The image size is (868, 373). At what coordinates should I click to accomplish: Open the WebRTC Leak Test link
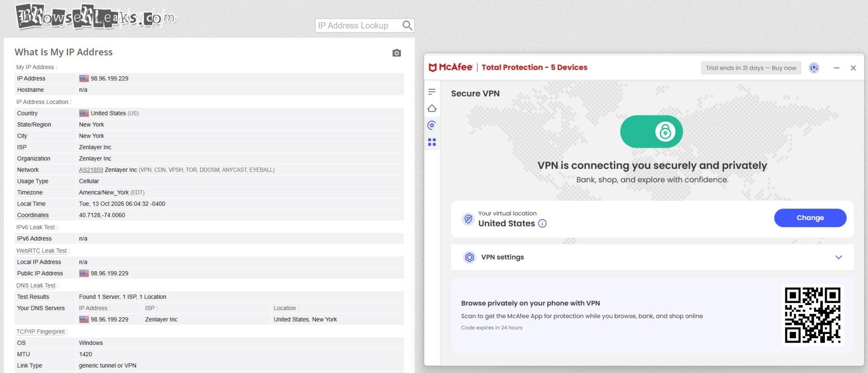tap(42, 251)
